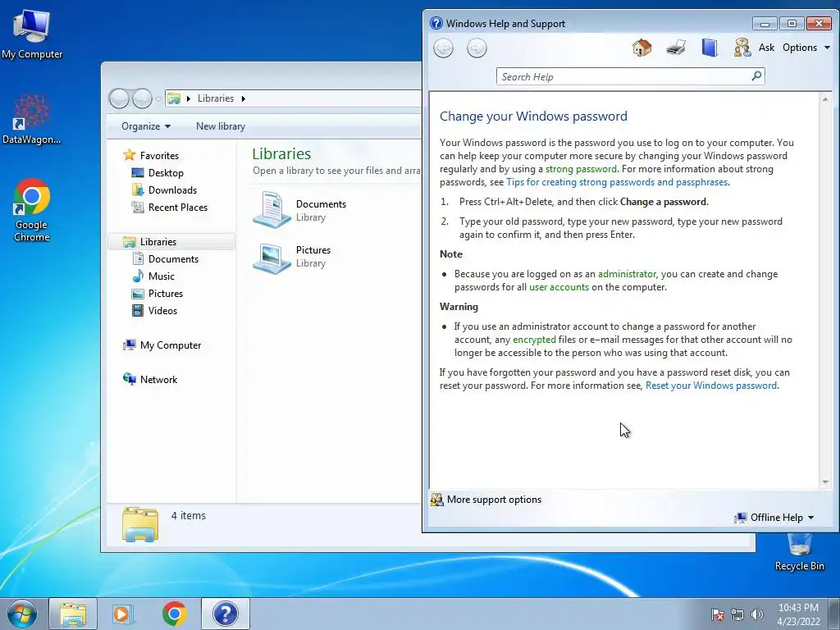
Task: Open the 'user accounts' definition link
Action: tap(559, 287)
